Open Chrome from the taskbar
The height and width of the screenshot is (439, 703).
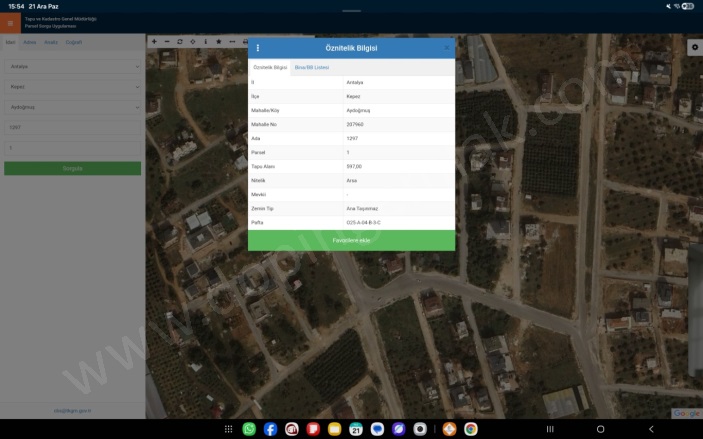470,429
